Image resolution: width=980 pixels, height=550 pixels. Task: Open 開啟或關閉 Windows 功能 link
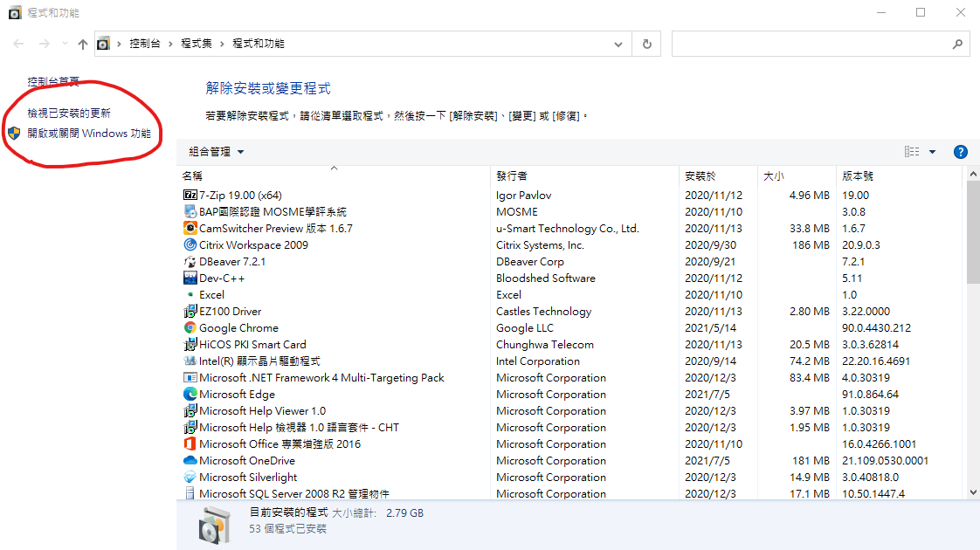pyautogui.click(x=89, y=133)
